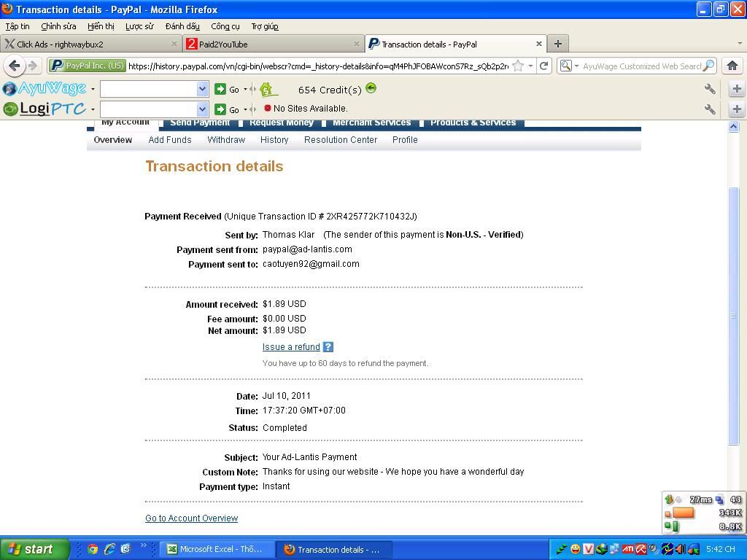This screenshot has width=747, height=560.
Task: Open AyuWage toolbar wrench settings
Action: [710, 89]
